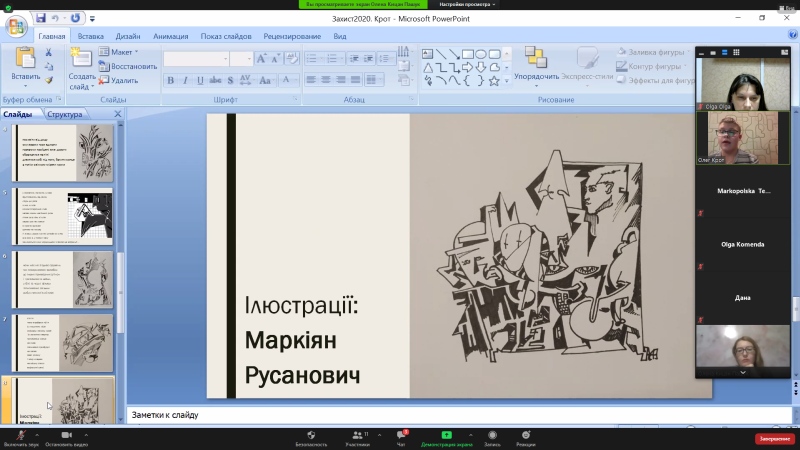Select slide 7 thumbnail in slides panel
This screenshot has height=450, width=800.
(62, 342)
